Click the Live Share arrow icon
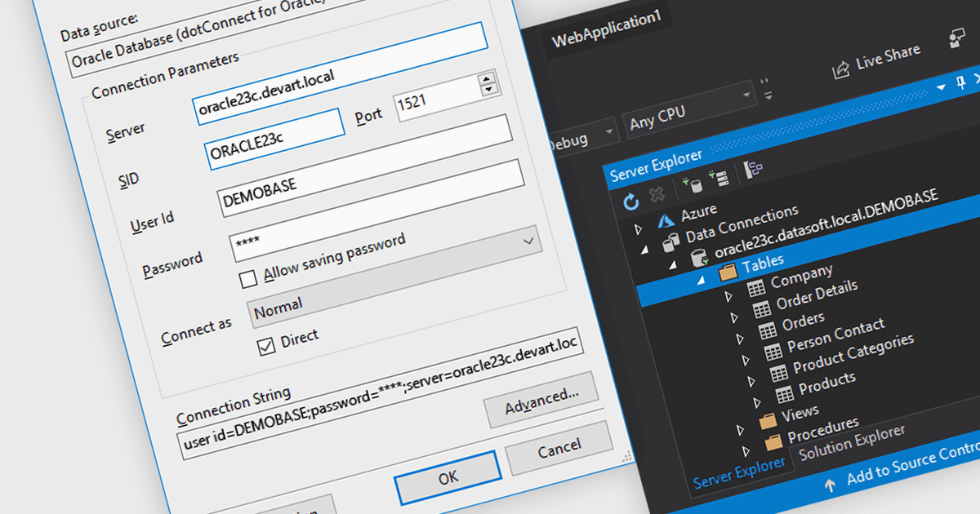Viewport: 980px width, 514px height. pos(840,71)
